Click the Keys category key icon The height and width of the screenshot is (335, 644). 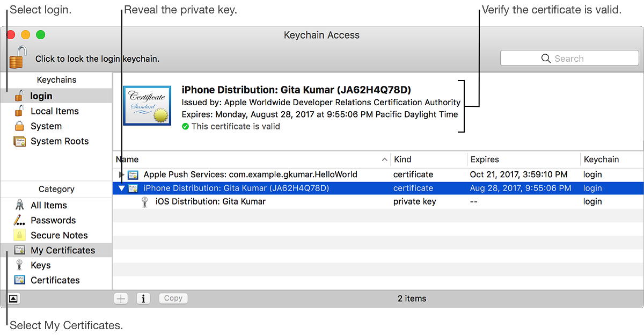20,265
